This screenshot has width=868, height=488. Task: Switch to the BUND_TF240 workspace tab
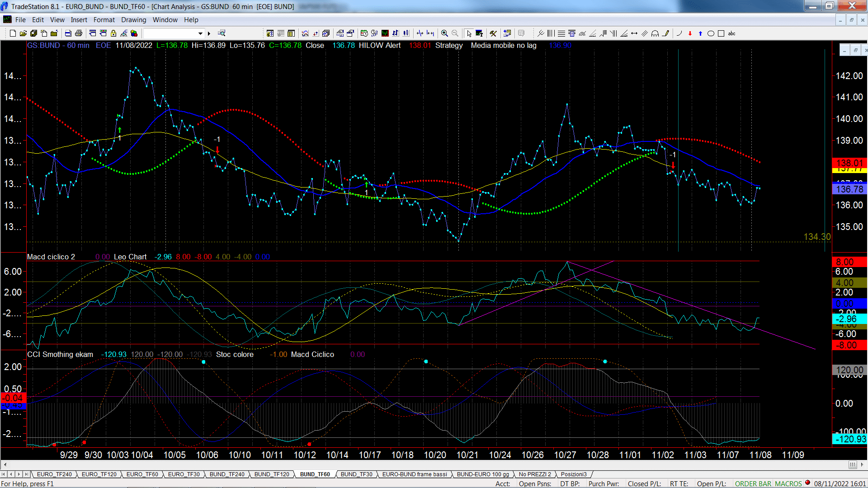[x=227, y=474]
